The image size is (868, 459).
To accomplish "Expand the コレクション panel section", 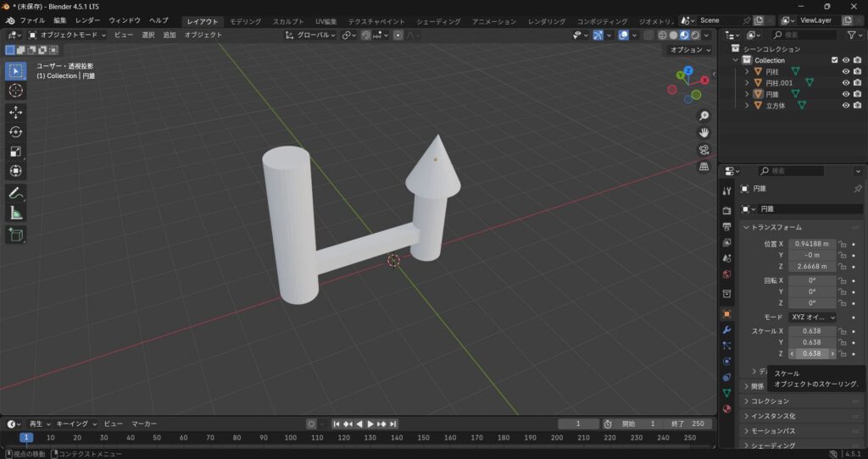I will coord(770,401).
